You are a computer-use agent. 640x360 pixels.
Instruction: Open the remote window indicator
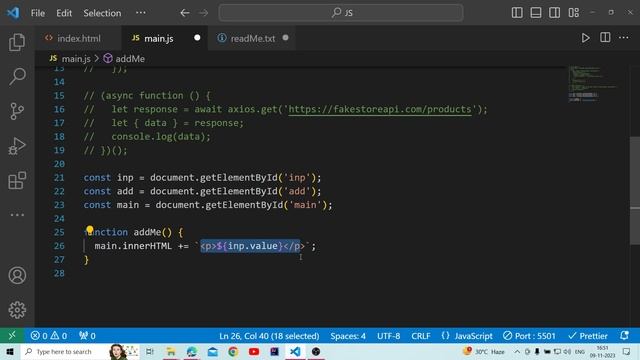pos(12,336)
